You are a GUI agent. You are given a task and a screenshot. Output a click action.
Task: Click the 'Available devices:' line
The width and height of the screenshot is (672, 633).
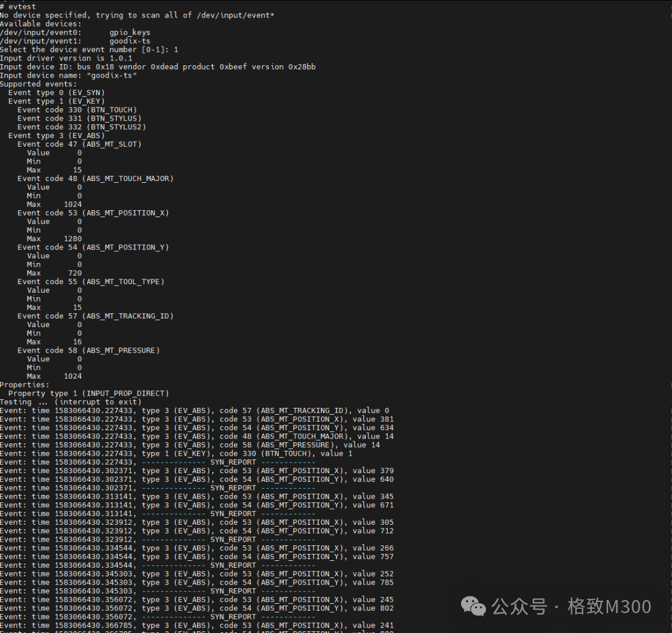[40, 24]
